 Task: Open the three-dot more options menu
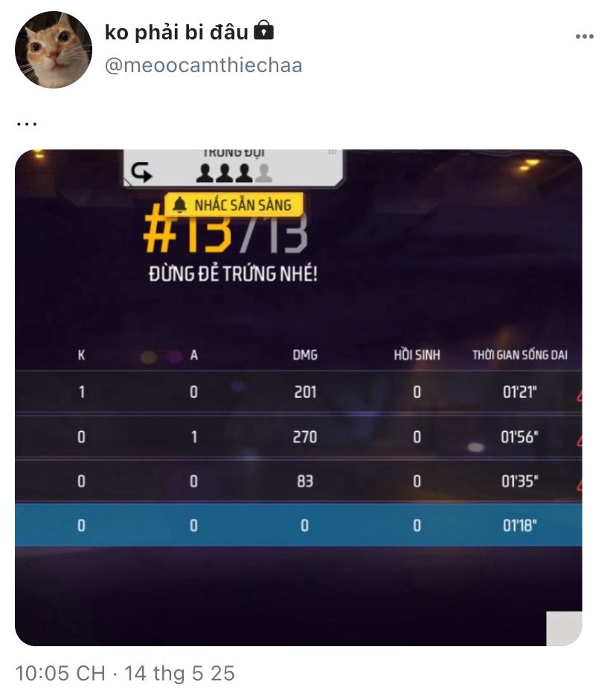click(584, 36)
